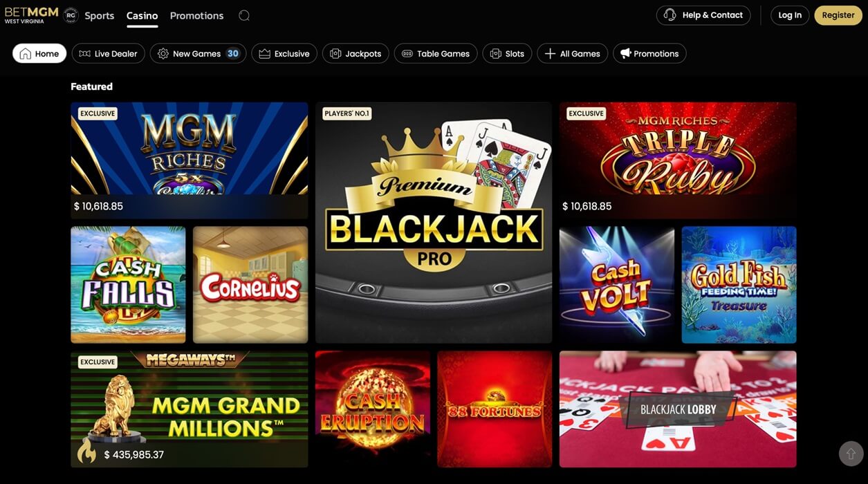Select the Home house icon pill
Image resolution: width=868 pixels, height=484 pixels.
(x=39, y=53)
